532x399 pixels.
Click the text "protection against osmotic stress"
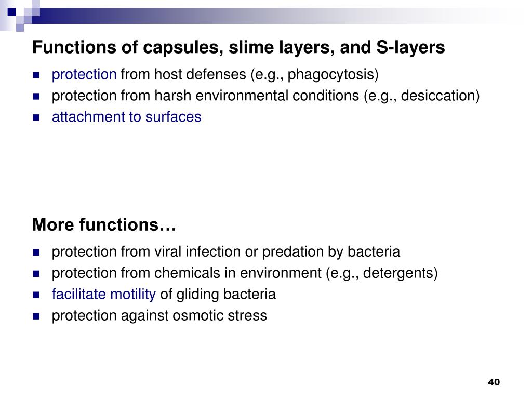pyautogui.click(x=159, y=315)
